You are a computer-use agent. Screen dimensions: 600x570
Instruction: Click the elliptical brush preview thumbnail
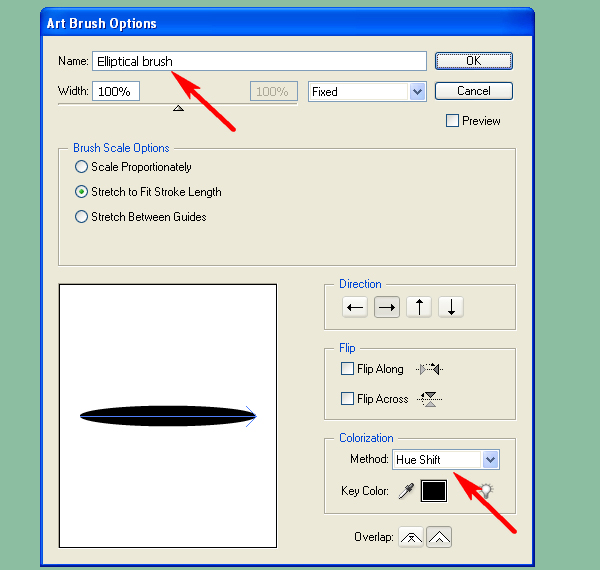(x=168, y=416)
